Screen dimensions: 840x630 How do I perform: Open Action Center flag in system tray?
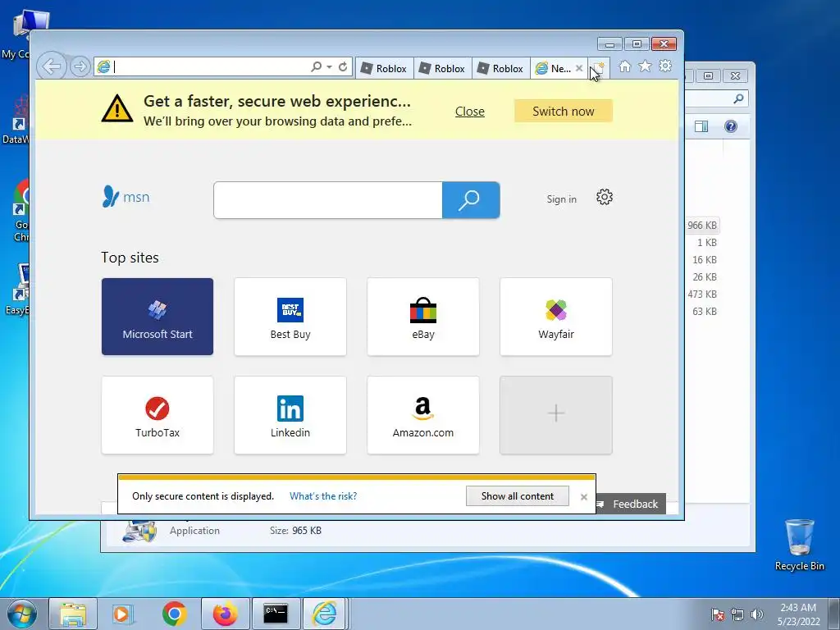point(718,614)
